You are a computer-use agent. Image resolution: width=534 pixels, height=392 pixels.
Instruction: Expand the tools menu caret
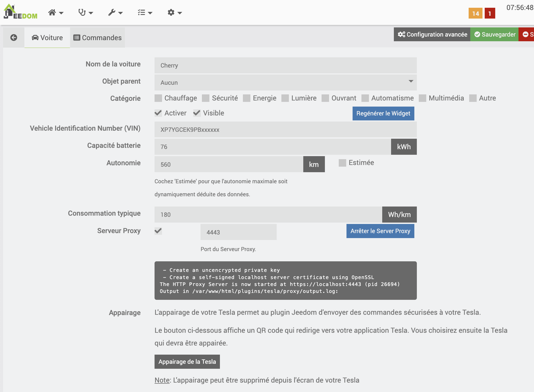tap(120, 13)
